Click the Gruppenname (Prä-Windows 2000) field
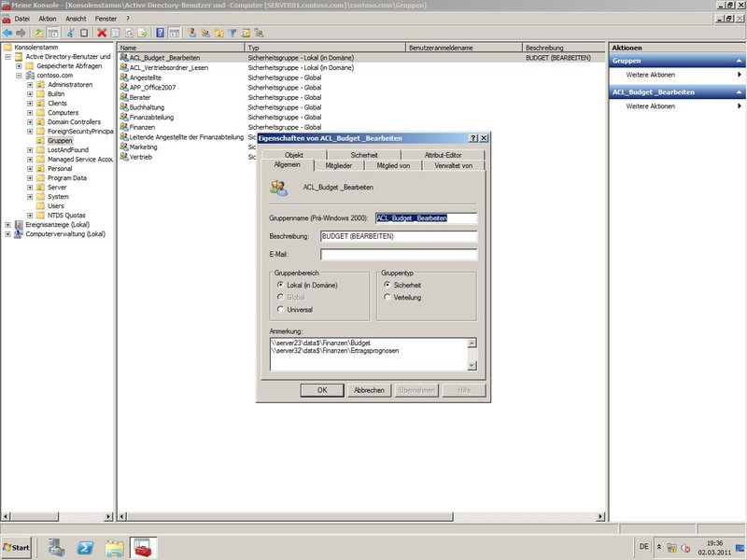This screenshot has height=560, width=747. point(426,218)
